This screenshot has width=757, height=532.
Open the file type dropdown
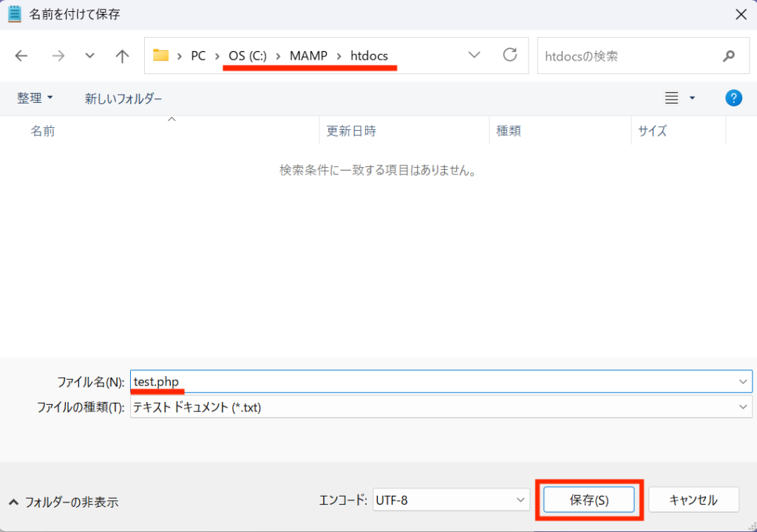[742, 407]
